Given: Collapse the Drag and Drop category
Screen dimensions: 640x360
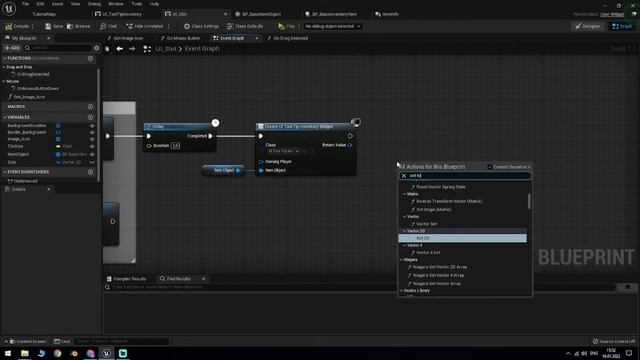Looking at the screenshot, I should [x=4, y=67].
